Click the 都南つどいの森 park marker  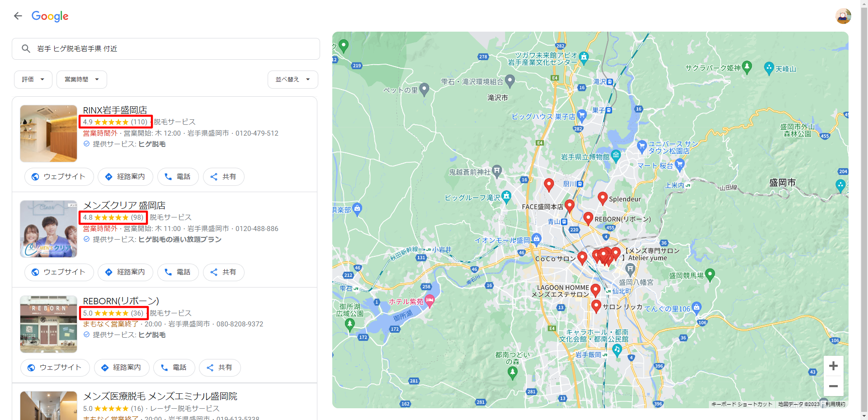pyautogui.click(x=512, y=372)
